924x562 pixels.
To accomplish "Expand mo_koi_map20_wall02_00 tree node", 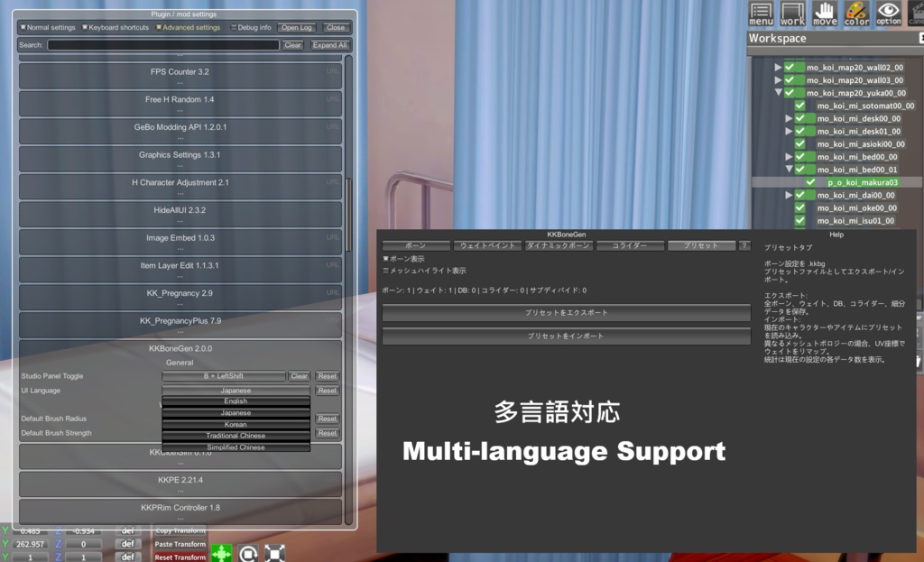I will pos(778,67).
